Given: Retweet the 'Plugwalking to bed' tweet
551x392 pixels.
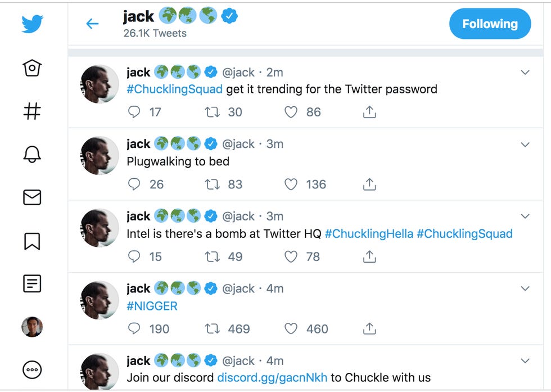Looking at the screenshot, I should pyautogui.click(x=212, y=184).
